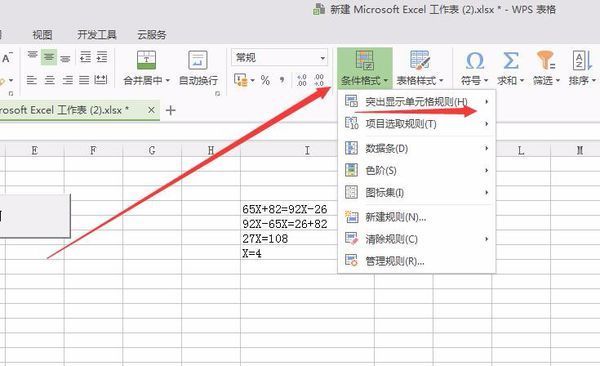Close the workbook document tab
The image size is (600, 366).
tap(151, 110)
